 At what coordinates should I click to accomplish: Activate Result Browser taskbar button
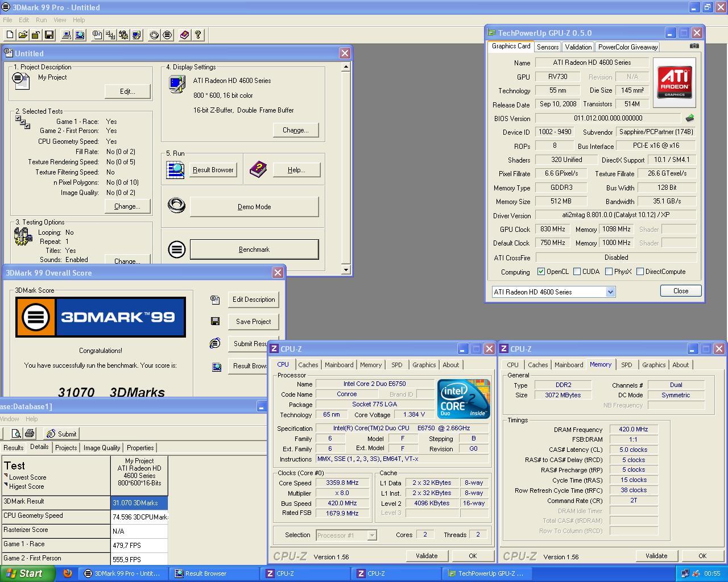tap(214, 573)
